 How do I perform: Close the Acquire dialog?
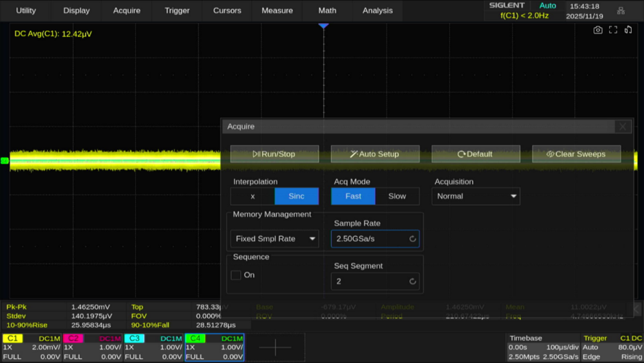tap(622, 127)
